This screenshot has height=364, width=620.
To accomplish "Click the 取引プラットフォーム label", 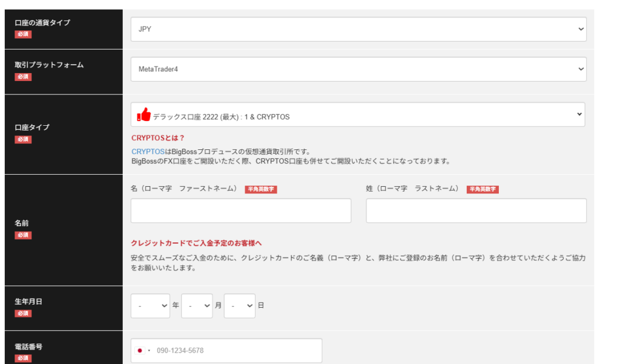I will click(49, 65).
